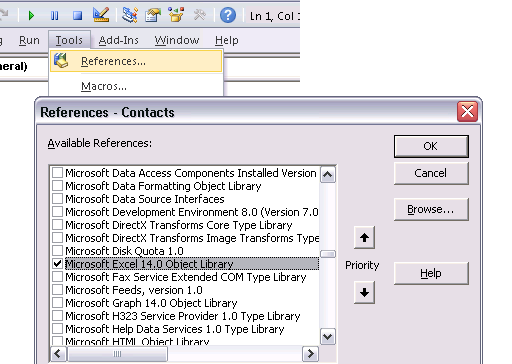Check Microsoft H323 Service Provider 1.0 Type Library
The height and width of the screenshot is (364, 512).
coord(58,316)
